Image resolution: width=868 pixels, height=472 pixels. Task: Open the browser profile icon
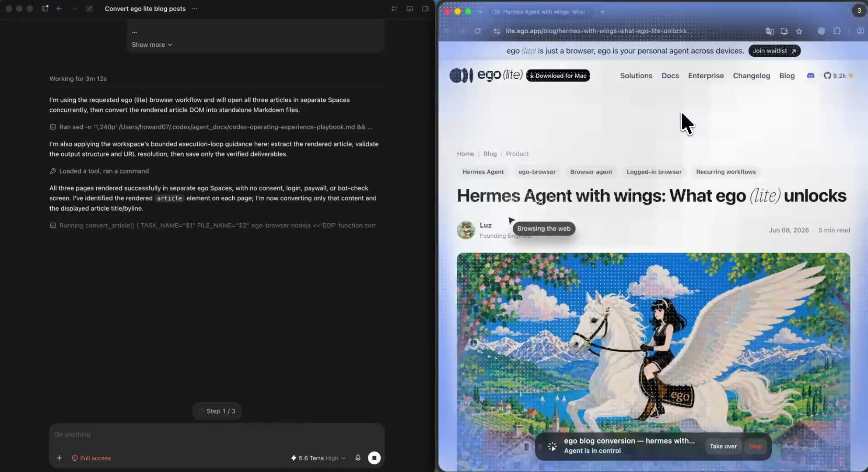click(860, 31)
